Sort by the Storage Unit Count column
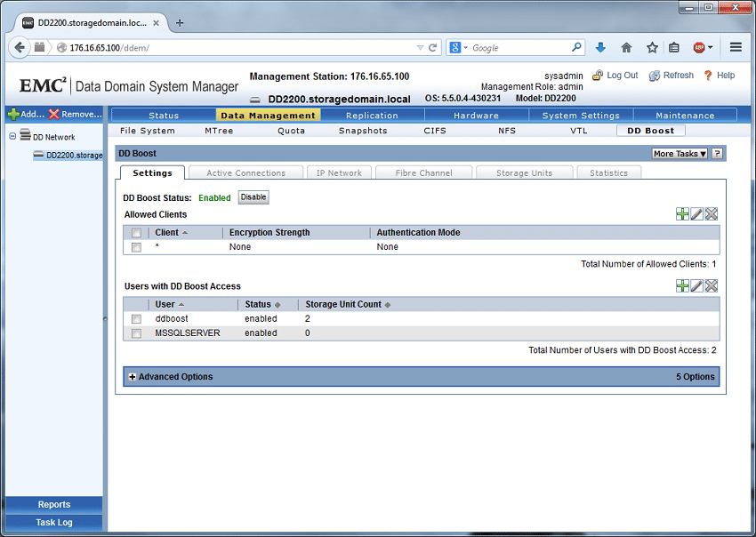This screenshot has height=537, width=756. (x=348, y=304)
